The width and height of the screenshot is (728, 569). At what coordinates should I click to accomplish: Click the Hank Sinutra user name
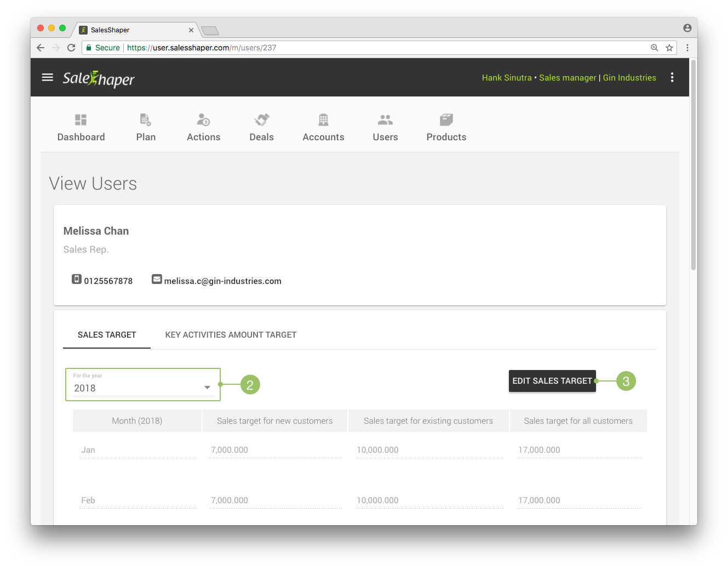pos(507,78)
